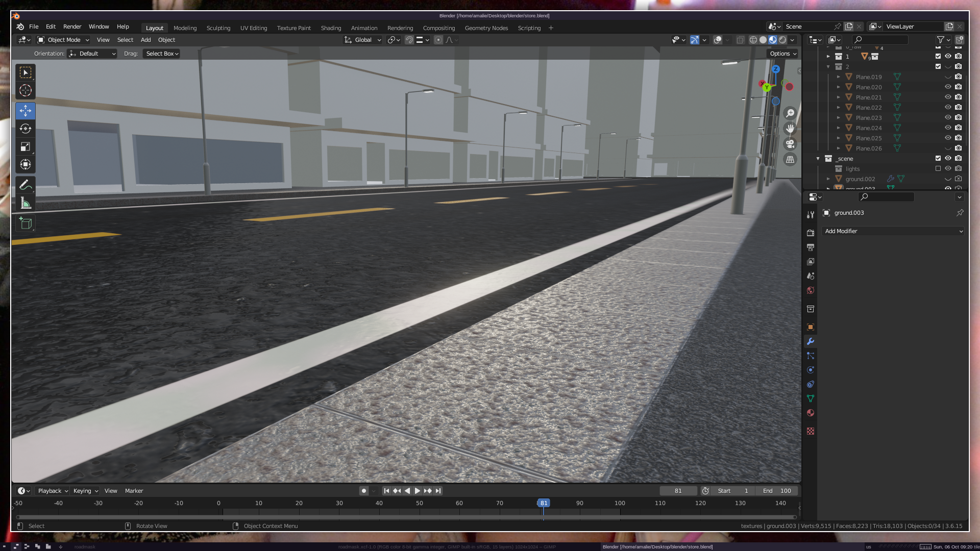Screen dimensions: 980x551
Task: Click the Options button in viewport
Action: coord(782,54)
